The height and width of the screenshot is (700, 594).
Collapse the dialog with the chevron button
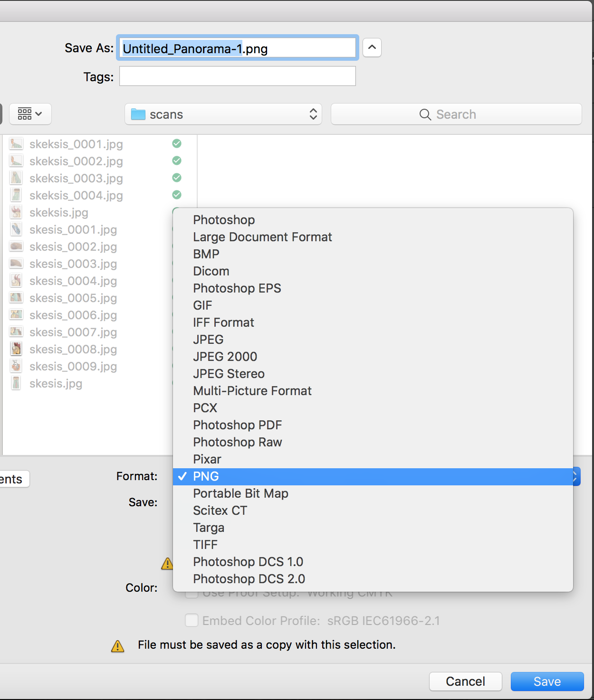[x=372, y=47]
